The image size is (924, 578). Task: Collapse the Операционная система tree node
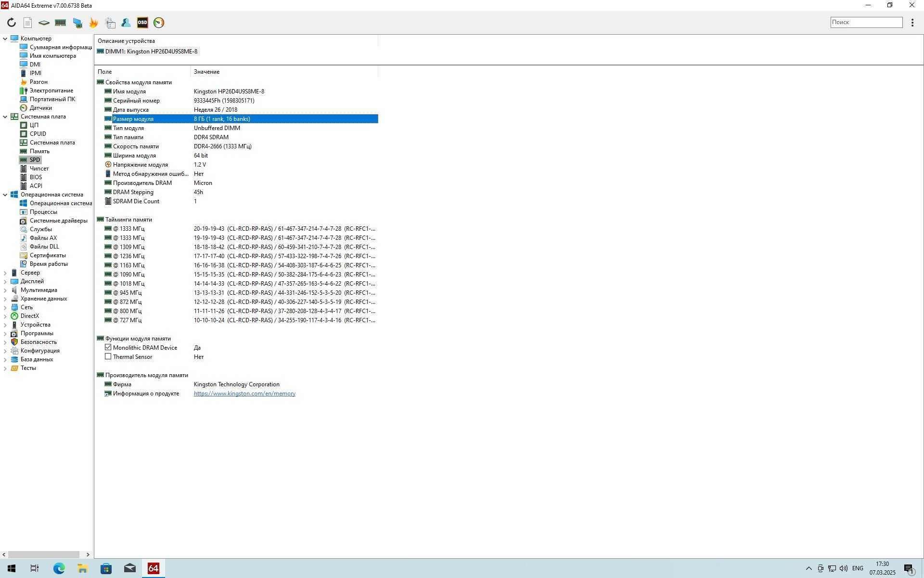[x=5, y=195]
